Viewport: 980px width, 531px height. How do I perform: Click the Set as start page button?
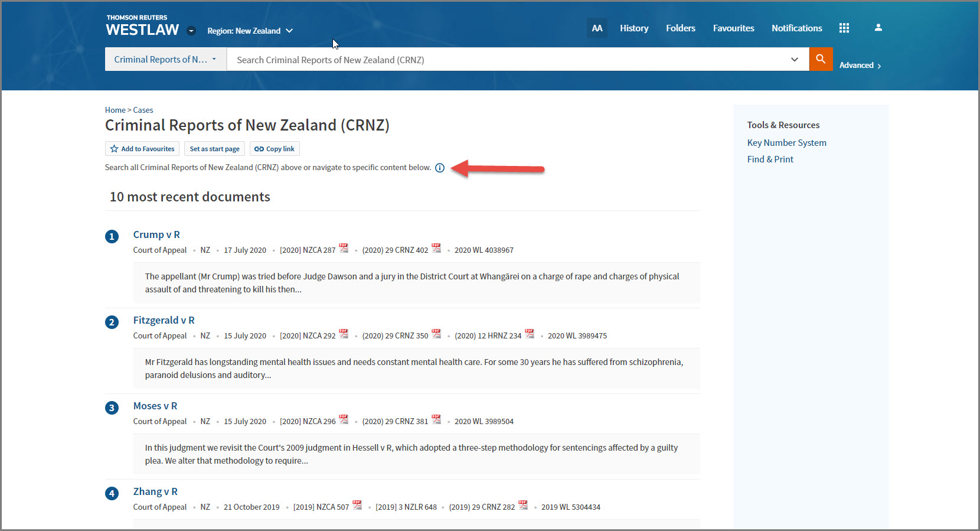(214, 149)
